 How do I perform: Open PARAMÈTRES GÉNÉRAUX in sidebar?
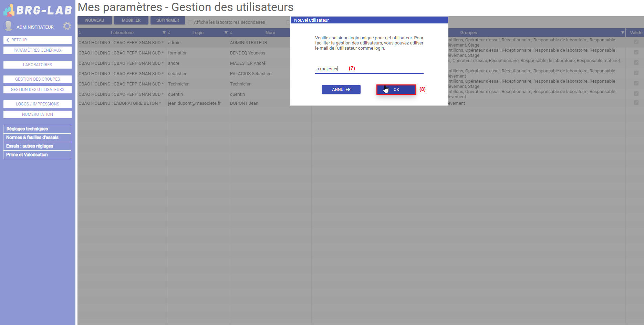tap(38, 50)
